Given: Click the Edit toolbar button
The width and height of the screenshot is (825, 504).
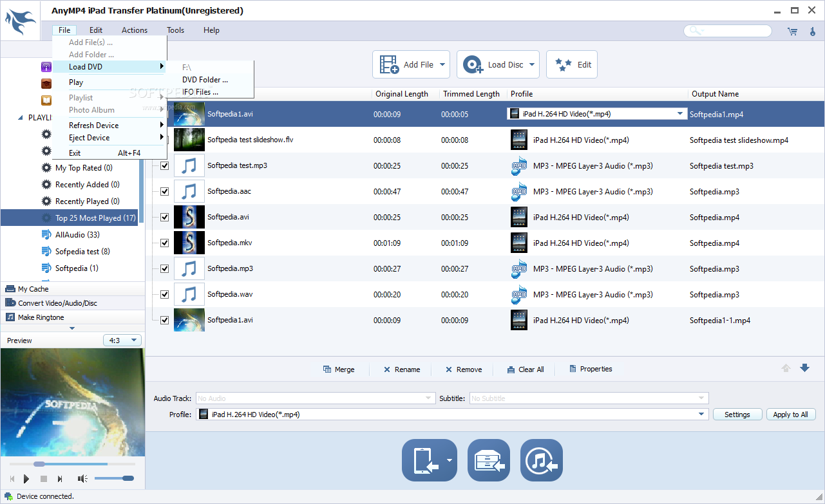Looking at the screenshot, I should click(x=572, y=64).
